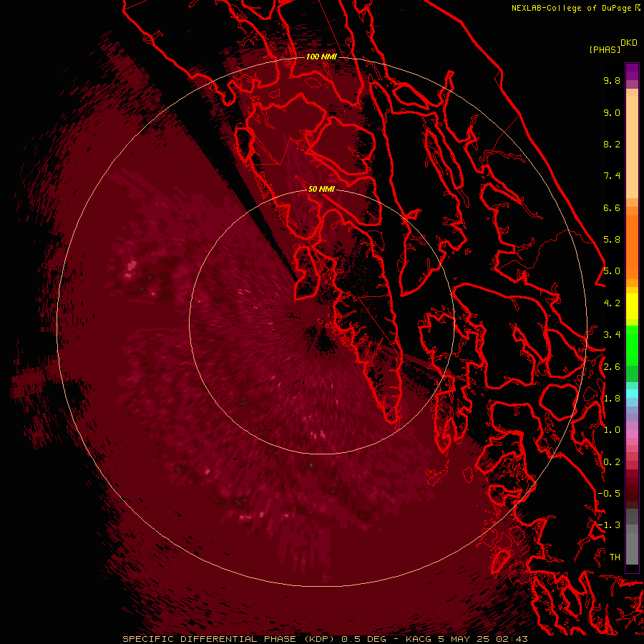
Task: Click the 5.8 scale value
Action: [612, 240]
